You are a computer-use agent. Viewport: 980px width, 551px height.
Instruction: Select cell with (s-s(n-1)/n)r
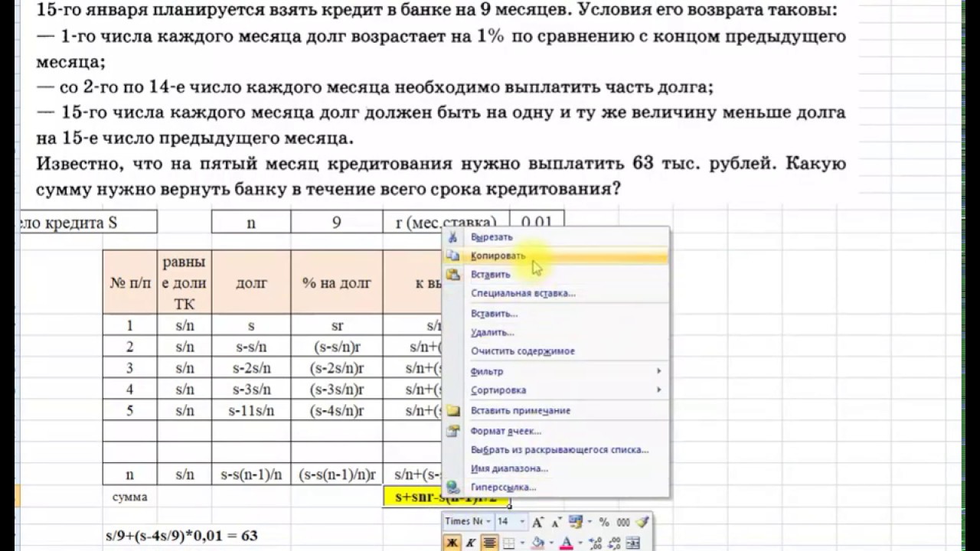[x=336, y=474]
